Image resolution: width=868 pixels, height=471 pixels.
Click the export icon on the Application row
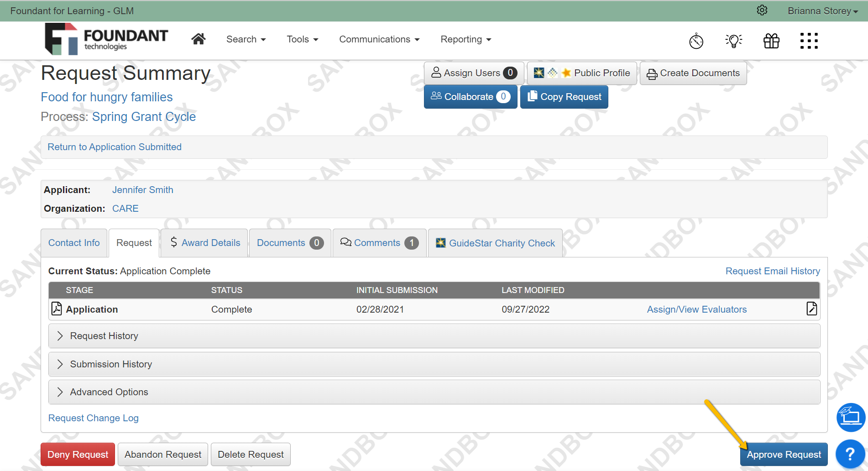[x=812, y=309]
